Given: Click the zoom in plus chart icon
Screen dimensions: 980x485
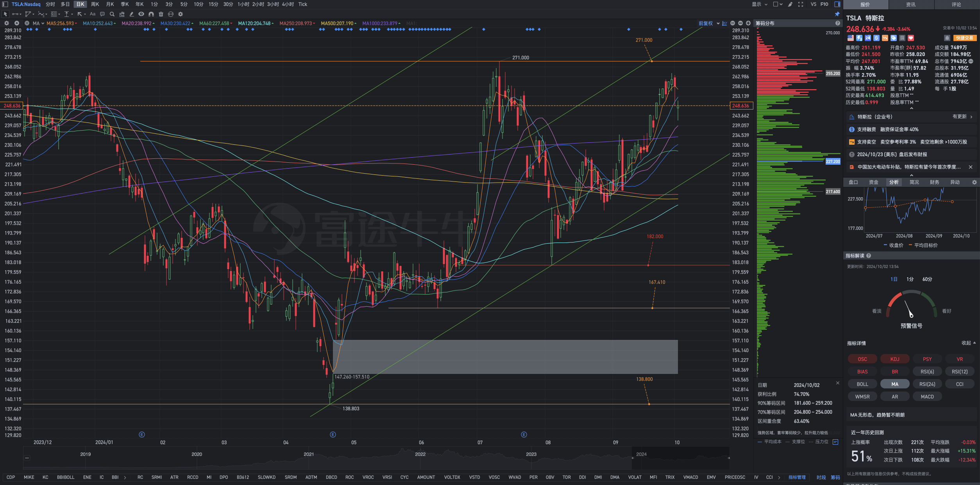Looking at the screenshot, I should point(748,23).
